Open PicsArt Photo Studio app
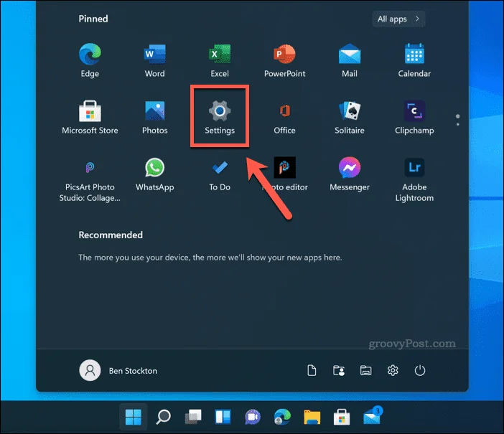504x434 pixels. click(x=90, y=179)
